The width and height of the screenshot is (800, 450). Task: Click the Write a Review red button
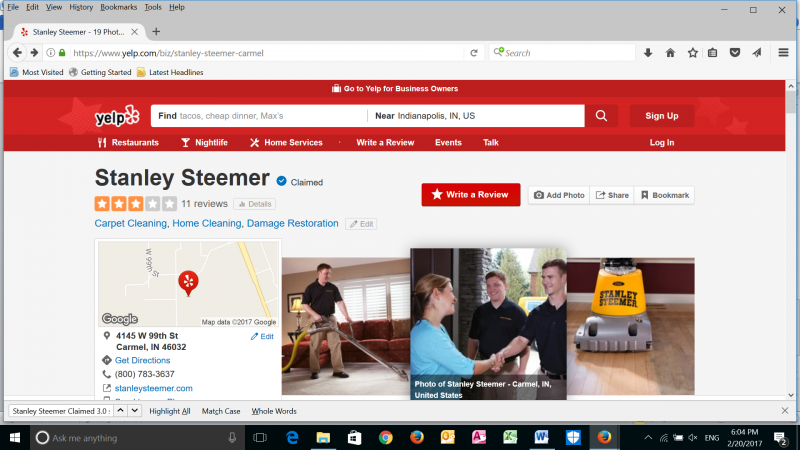coord(471,194)
